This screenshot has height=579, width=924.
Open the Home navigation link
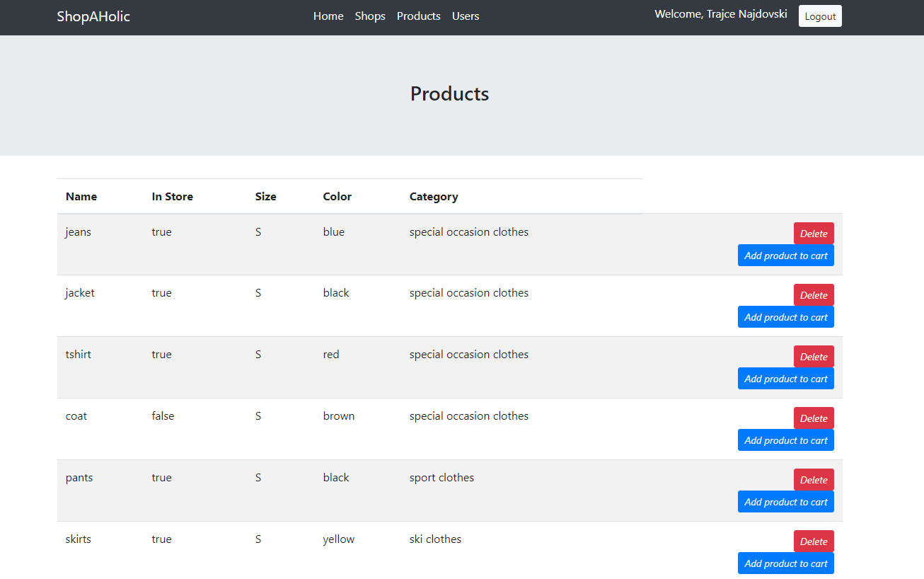click(328, 16)
